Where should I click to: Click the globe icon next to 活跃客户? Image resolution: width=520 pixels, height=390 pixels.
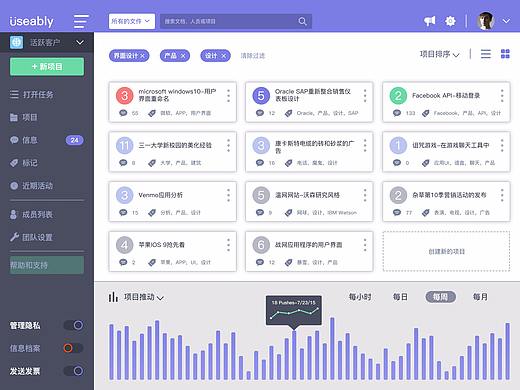pyautogui.click(x=16, y=42)
